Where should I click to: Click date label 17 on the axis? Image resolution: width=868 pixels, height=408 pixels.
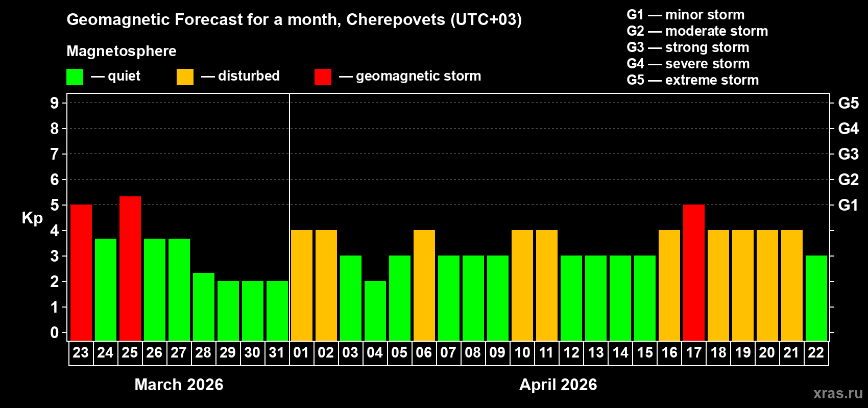pos(693,352)
